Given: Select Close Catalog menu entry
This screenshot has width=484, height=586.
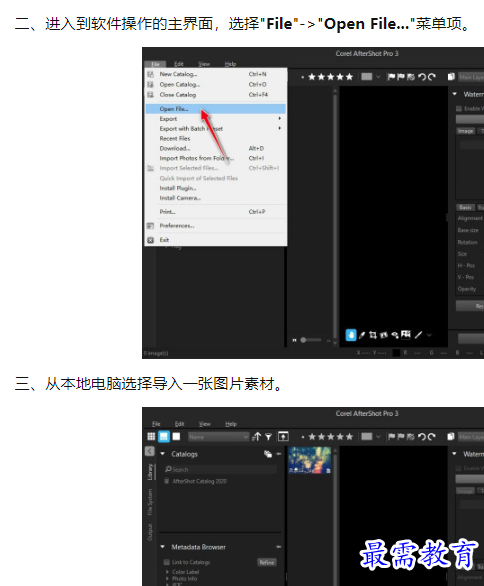Looking at the screenshot, I should [215, 95].
